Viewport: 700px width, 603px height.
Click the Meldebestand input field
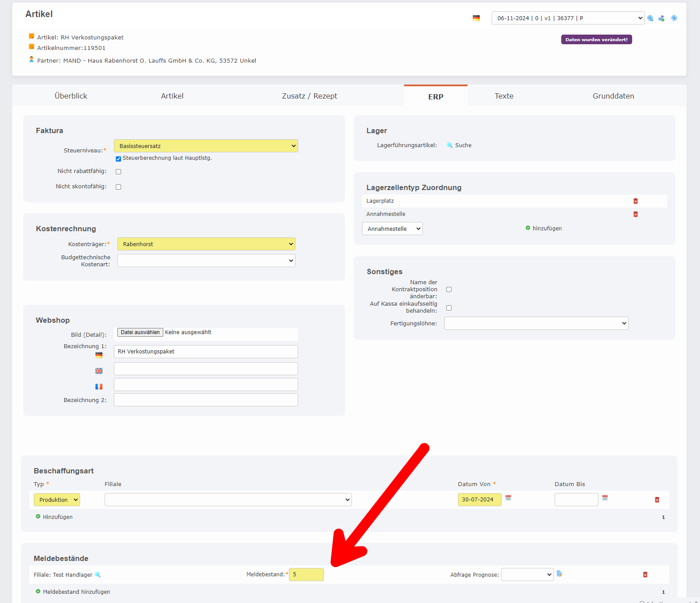(x=306, y=575)
